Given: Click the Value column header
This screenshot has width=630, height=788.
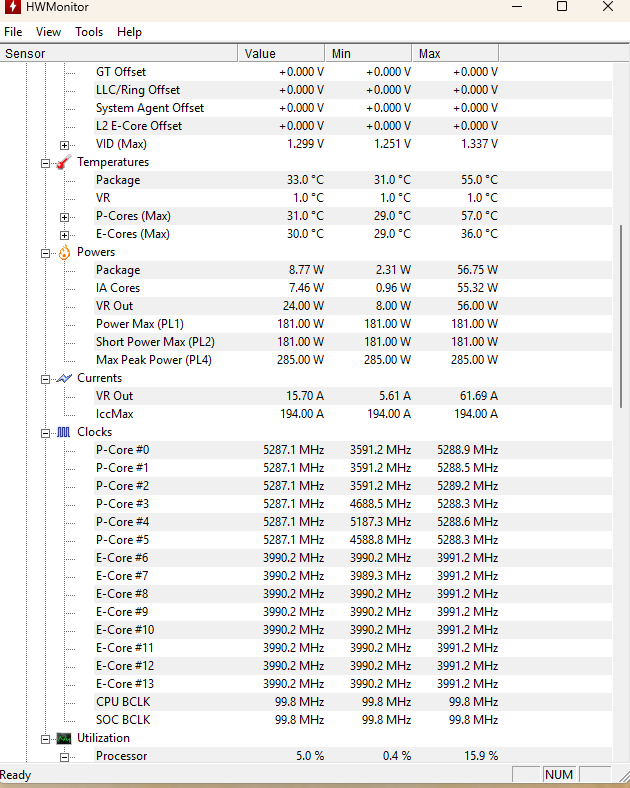Looking at the screenshot, I should pyautogui.click(x=282, y=53).
